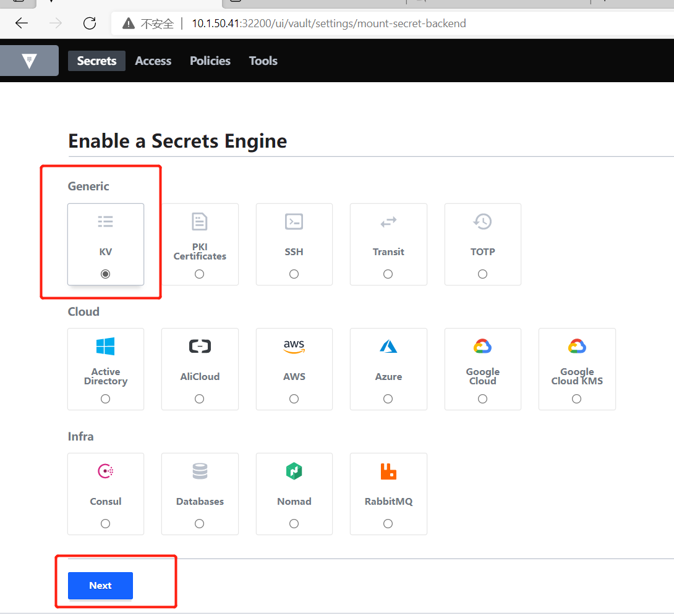Click the SSH terminal icon
This screenshot has width=674, height=616.
point(294,222)
